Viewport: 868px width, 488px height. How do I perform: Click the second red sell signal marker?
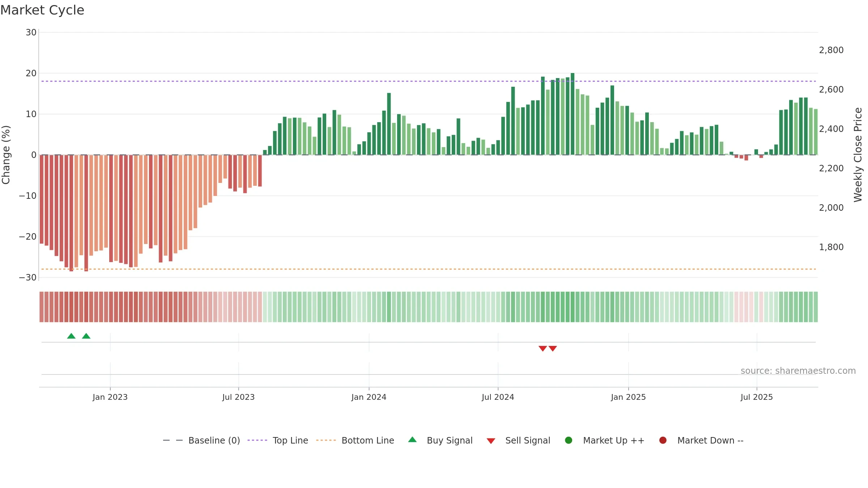[x=553, y=348]
